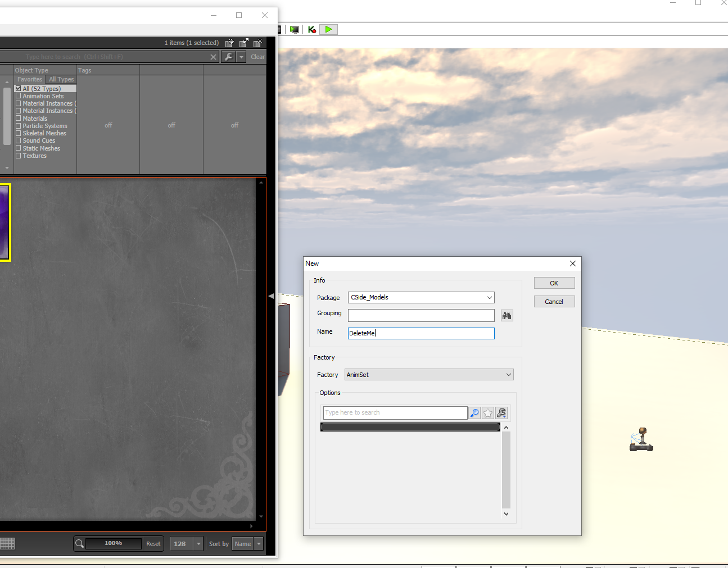Click the star favorites icon in Options
Viewport: 728px width, 568px height.
pyautogui.click(x=488, y=413)
